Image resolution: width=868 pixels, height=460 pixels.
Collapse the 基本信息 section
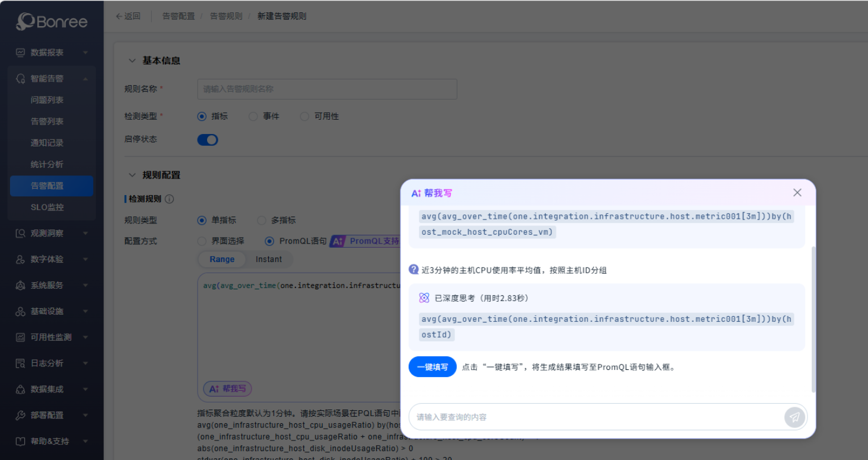(131, 60)
